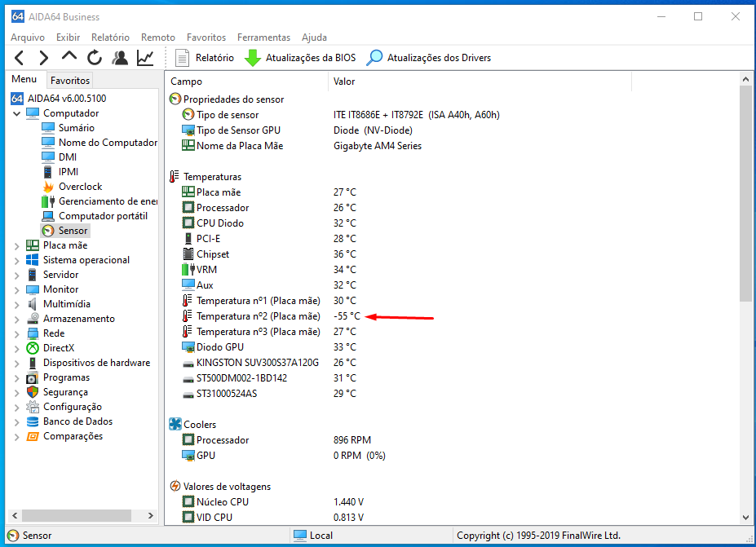Click the Campo column header
Image resolution: width=756 pixels, height=547 pixels.
[246, 82]
